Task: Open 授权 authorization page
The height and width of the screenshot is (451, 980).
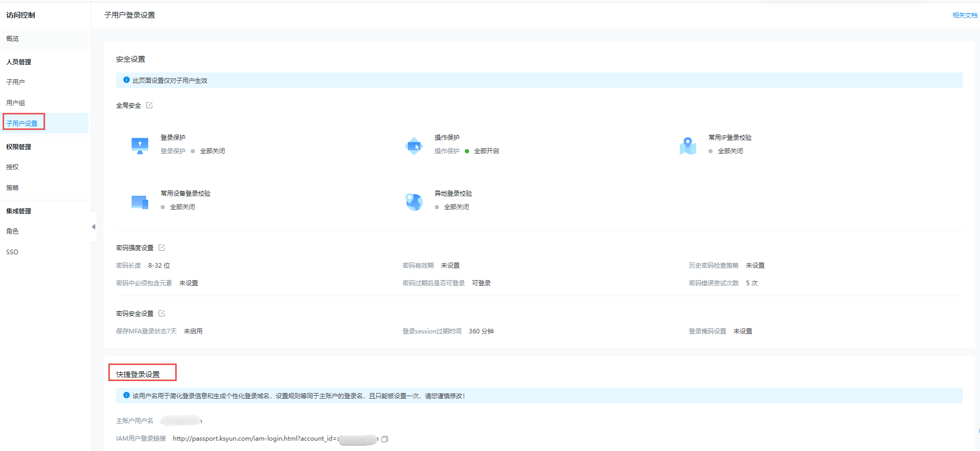Action: (12, 167)
